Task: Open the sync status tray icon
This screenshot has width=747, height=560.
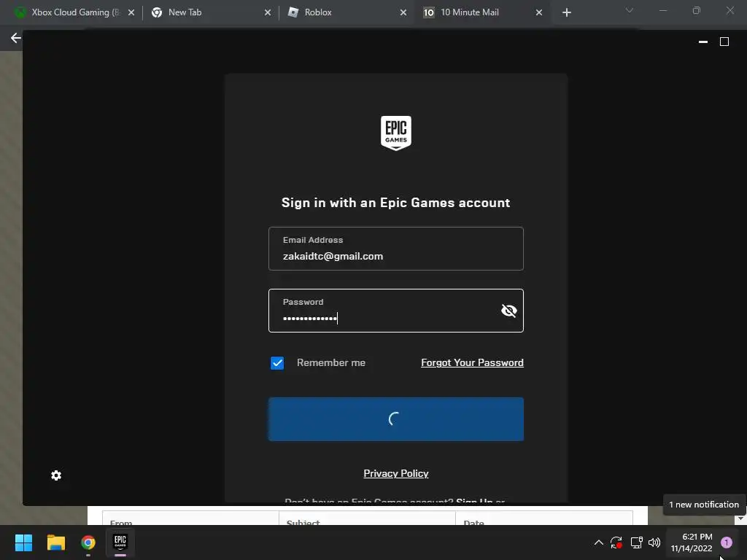Action: pyautogui.click(x=616, y=542)
